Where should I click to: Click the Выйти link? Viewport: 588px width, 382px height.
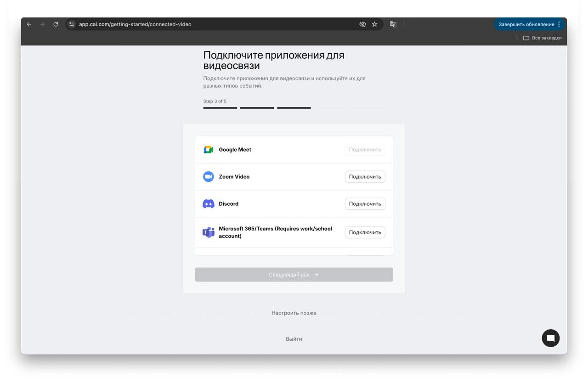coord(294,339)
